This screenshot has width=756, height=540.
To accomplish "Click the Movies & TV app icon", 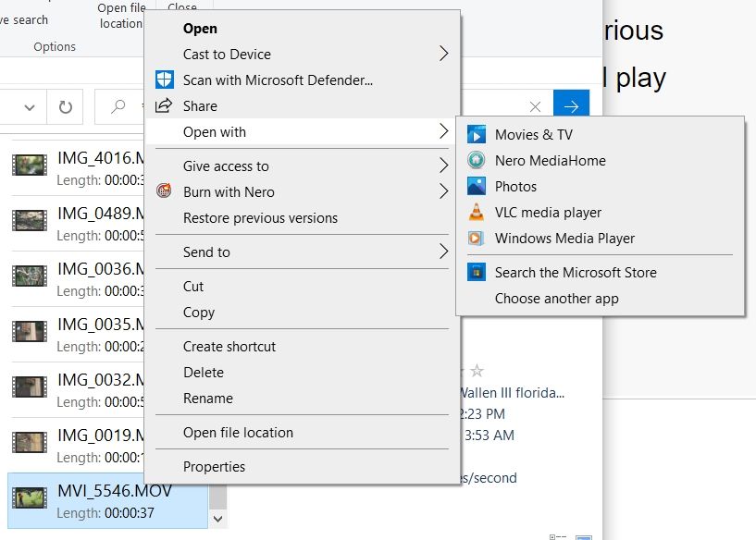I will (477, 135).
